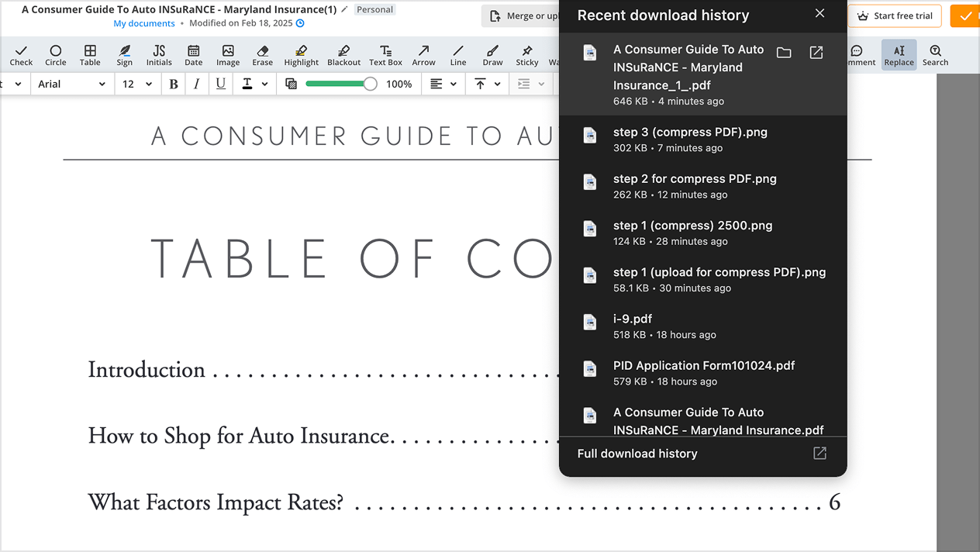Open the vertical alignment dropdown
The image size is (980, 552).
pos(488,84)
